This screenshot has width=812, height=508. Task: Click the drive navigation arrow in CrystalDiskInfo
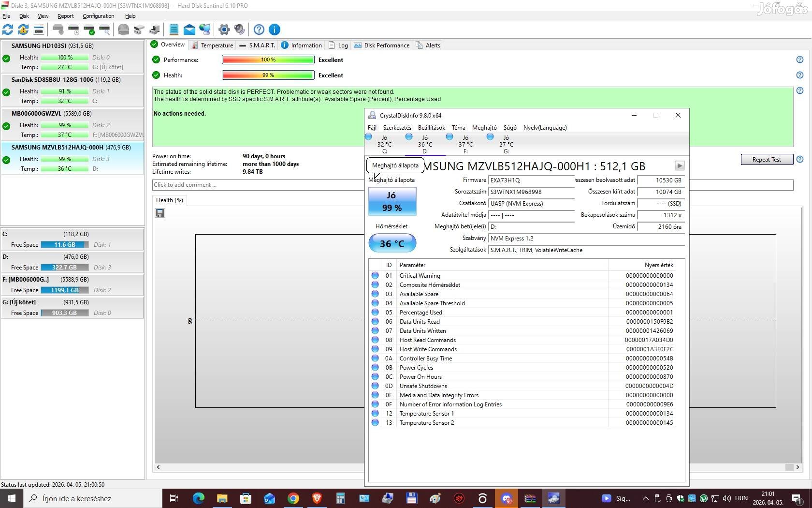tap(679, 165)
